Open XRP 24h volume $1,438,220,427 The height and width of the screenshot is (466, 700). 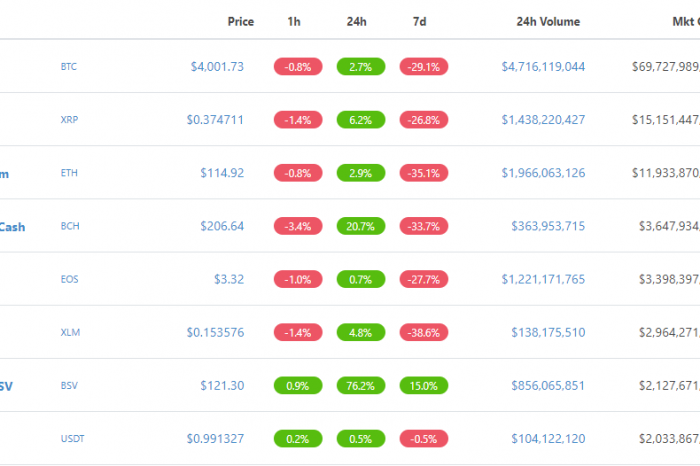(543, 120)
